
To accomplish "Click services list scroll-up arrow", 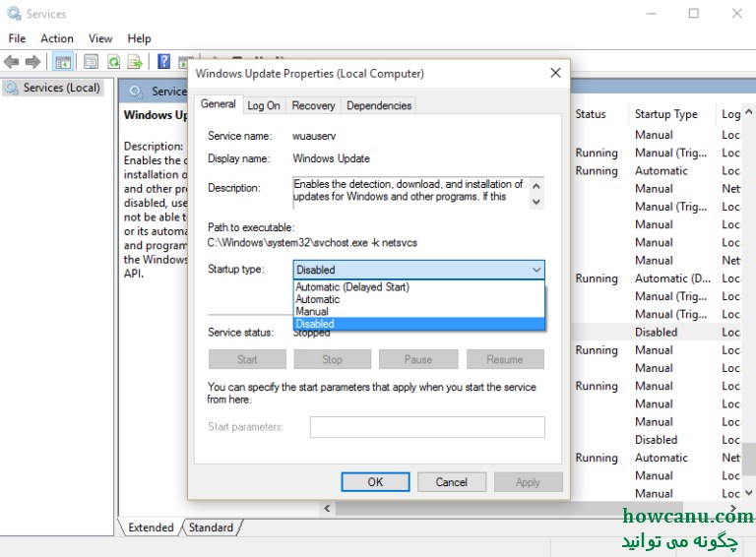I will (x=749, y=111).
